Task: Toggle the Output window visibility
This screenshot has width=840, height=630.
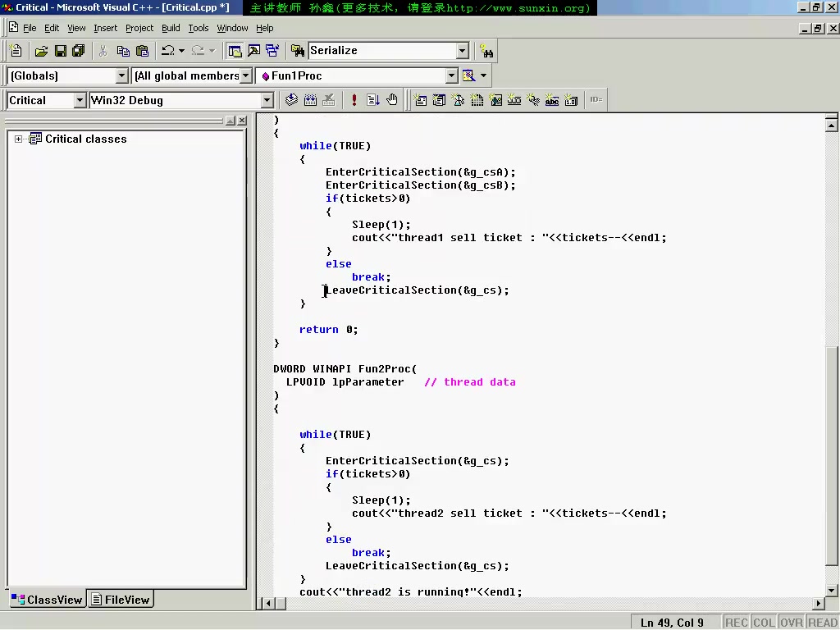Action: pos(253,50)
